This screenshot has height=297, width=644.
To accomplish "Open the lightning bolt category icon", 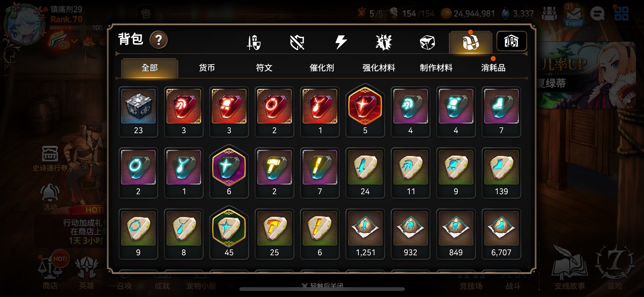I will [341, 42].
